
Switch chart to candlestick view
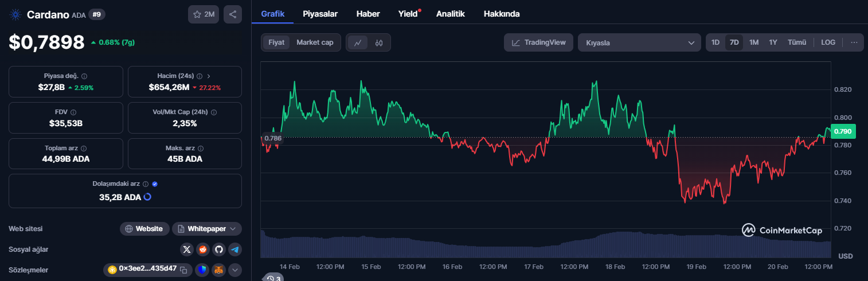coord(379,42)
